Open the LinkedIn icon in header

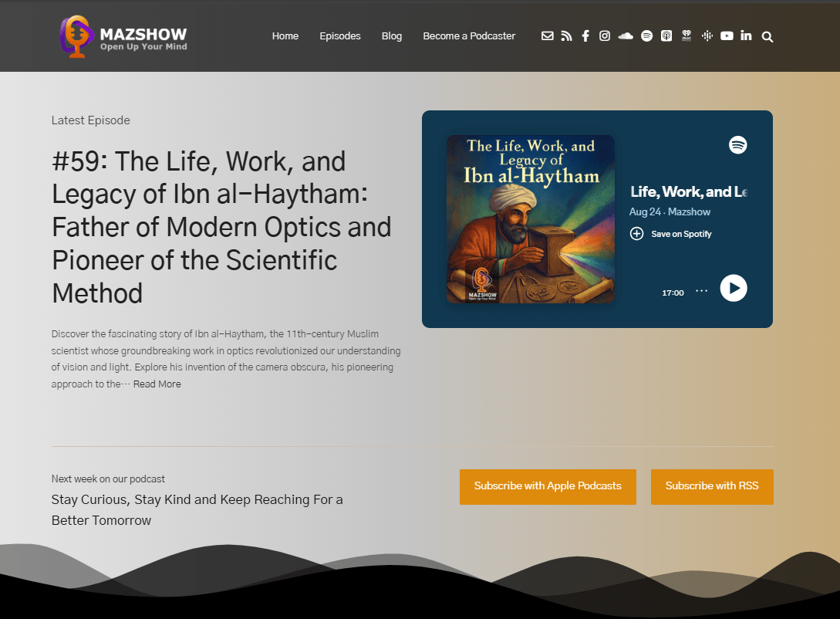[746, 36]
